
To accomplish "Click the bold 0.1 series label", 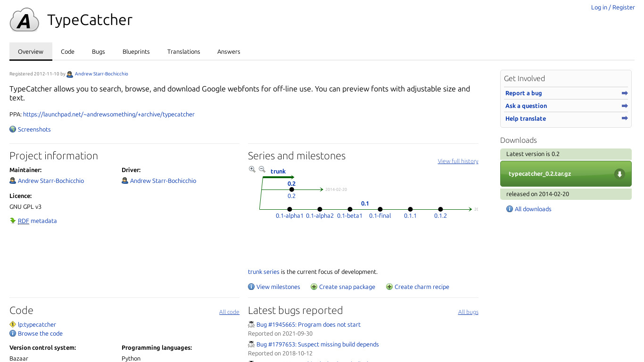I will click(365, 204).
